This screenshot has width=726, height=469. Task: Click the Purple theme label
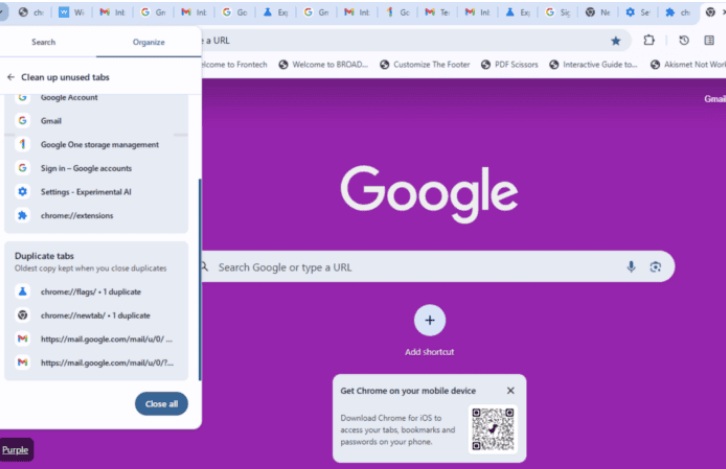[15, 450]
